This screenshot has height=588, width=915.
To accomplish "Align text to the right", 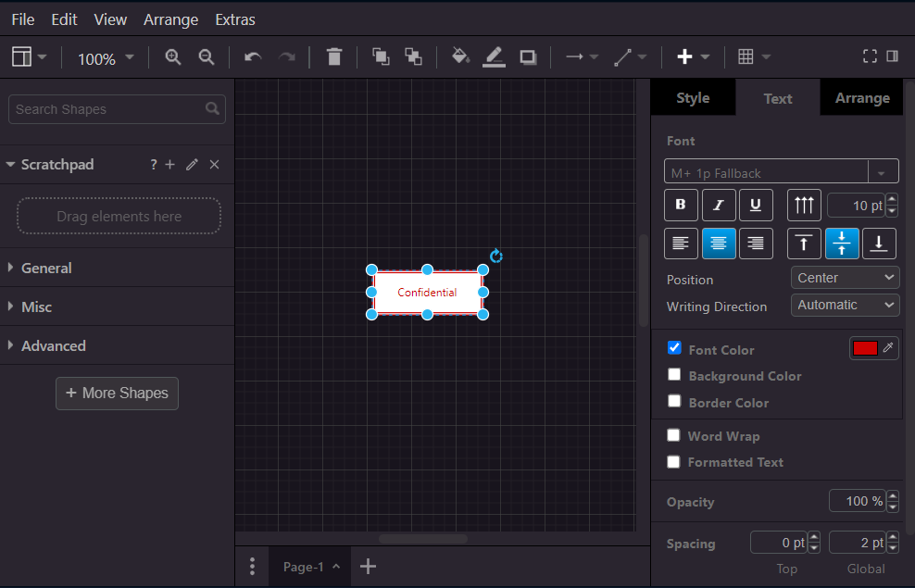I will tap(756, 244).
